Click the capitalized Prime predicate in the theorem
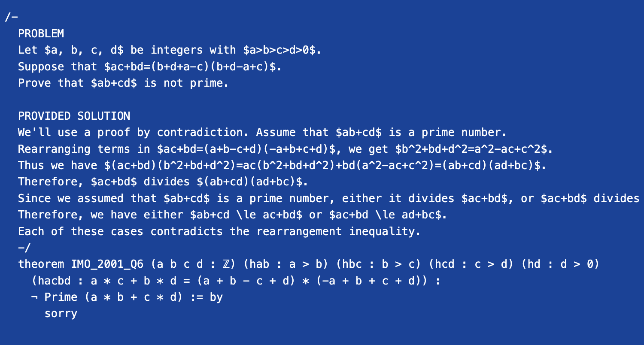The width and height of the screenshot is (644, 345). [61, 297]
